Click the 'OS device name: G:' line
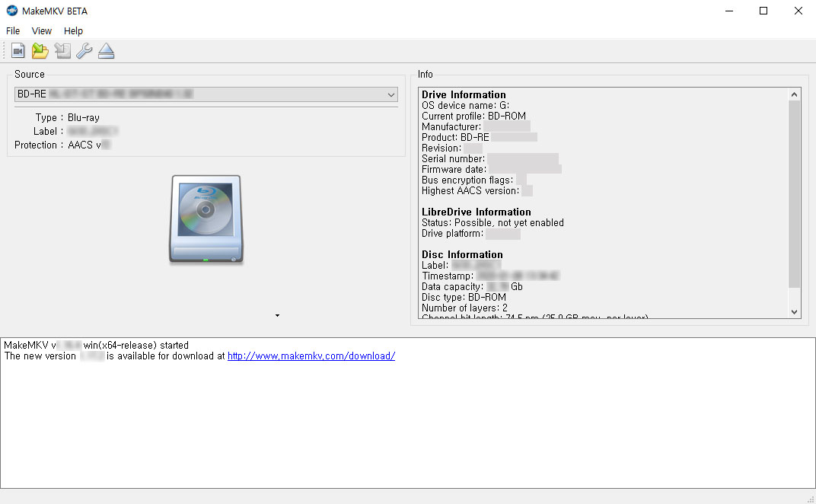Image resolution: width=816 pixels, height=504 pixels. click(x=465, y=105)
